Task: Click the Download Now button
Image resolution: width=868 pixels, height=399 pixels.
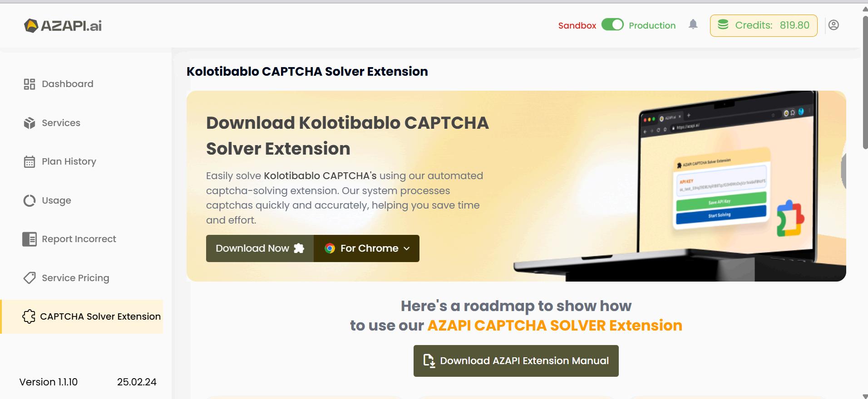Action: [x=260, y=248]
